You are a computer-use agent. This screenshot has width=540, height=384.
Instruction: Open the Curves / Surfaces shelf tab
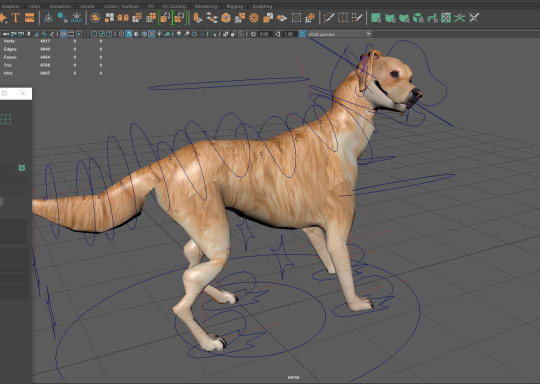(121, 6)
